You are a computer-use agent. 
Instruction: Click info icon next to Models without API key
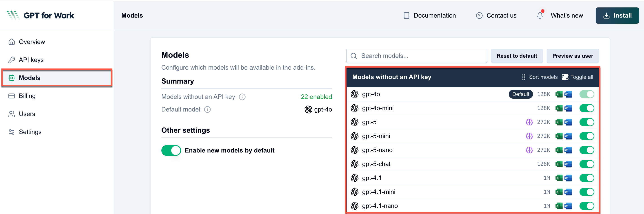click(x=242, y=97)
